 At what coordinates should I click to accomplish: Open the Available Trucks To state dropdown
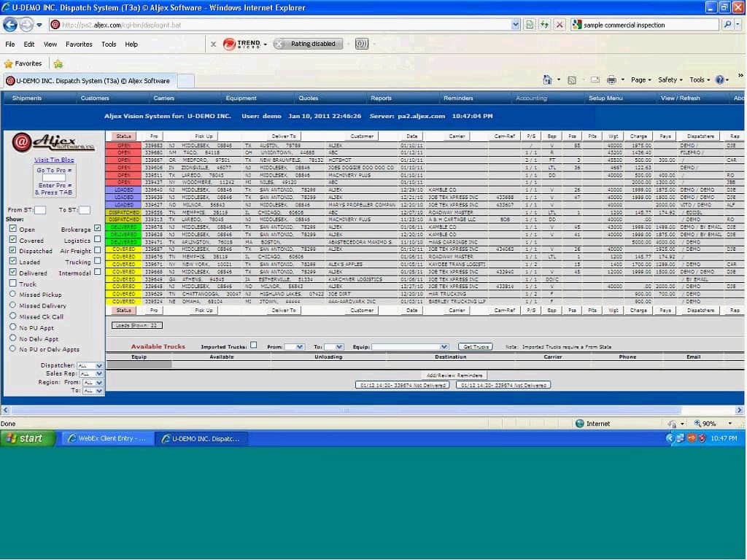333,346
